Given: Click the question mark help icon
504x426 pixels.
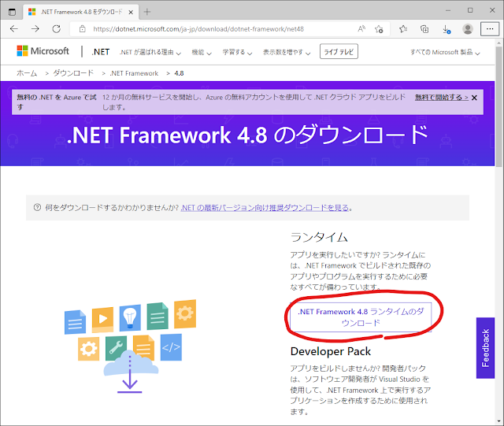Looking at the screenshot, I should pyautogui.click(x=37, y=207).
